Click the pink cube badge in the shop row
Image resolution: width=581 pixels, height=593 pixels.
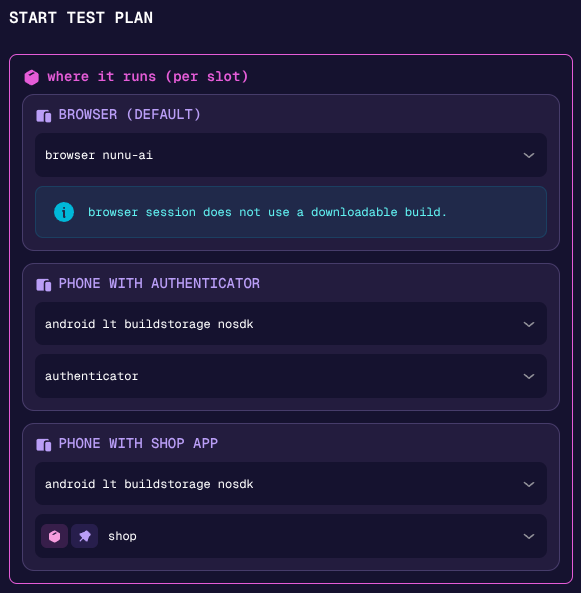(54, 536)
